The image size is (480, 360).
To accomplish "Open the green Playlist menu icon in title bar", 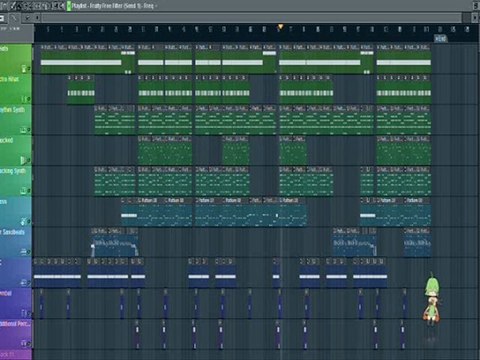I will (69, 6).
